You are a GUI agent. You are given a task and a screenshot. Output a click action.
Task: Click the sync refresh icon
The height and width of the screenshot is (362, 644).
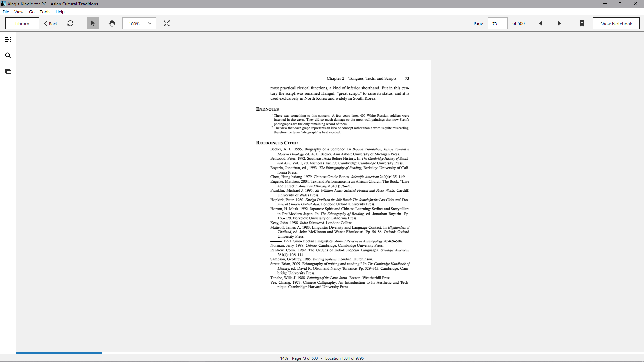click(70, 23)
